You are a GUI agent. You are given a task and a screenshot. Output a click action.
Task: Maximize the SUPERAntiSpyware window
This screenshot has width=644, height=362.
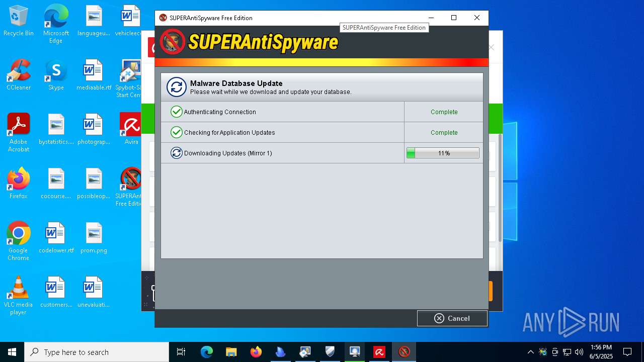pyautogui.click(x=454, y=18)
